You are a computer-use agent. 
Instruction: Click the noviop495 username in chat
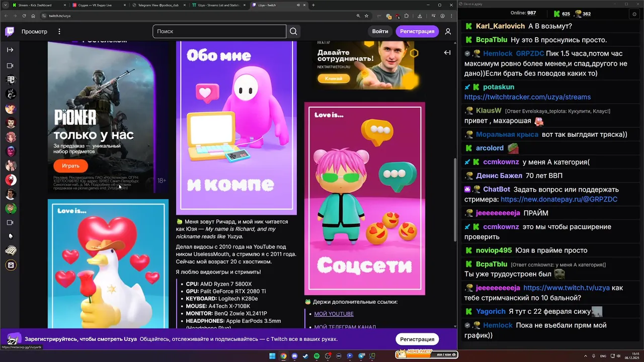pos(494,250)
